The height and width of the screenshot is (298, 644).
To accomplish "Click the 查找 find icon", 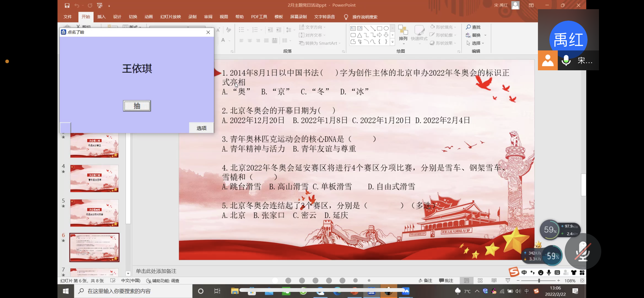I will (468, 27).
